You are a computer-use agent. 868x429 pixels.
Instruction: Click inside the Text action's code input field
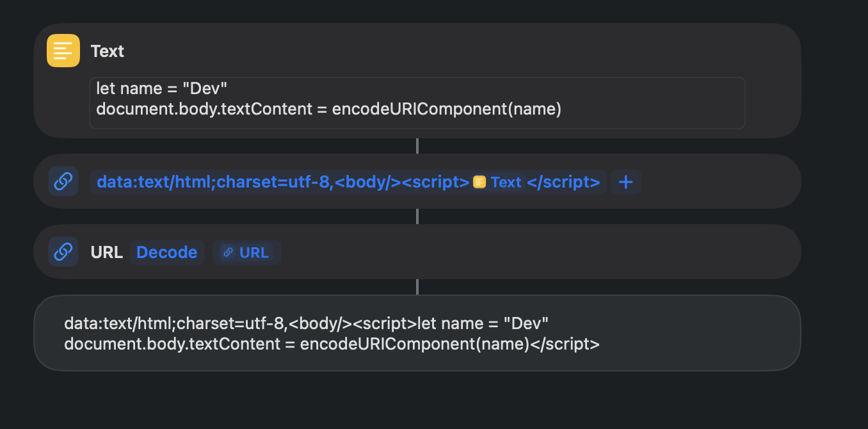pyautogui.click(x=640, y=102)
